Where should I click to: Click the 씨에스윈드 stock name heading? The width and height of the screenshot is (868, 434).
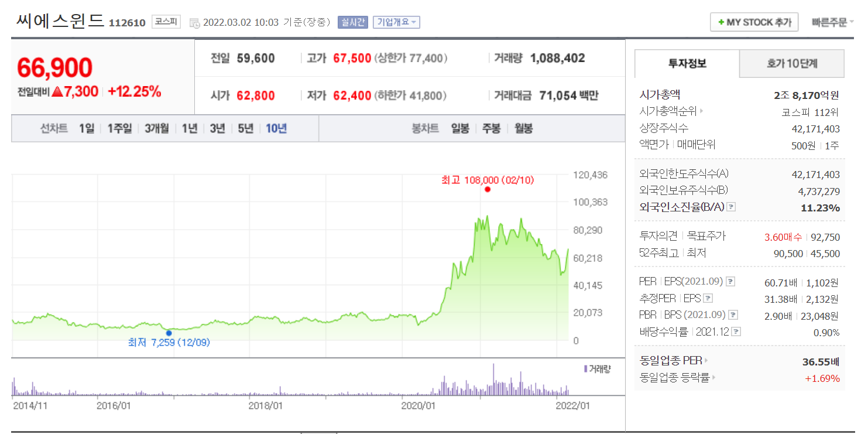tap(60, 21)
